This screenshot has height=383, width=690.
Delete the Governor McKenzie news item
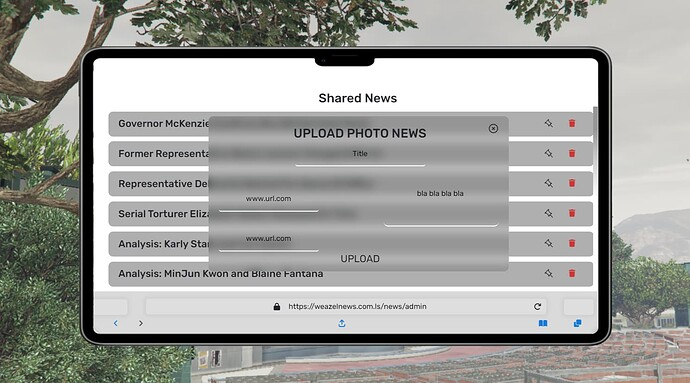(x=572, y=123)
